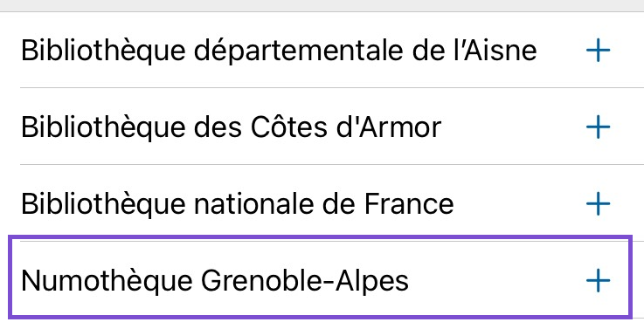Click the plus icon for Numothèque Grenoble-Alpes
644x329 pixels.
pyautogui.click(x=598, y=281)
